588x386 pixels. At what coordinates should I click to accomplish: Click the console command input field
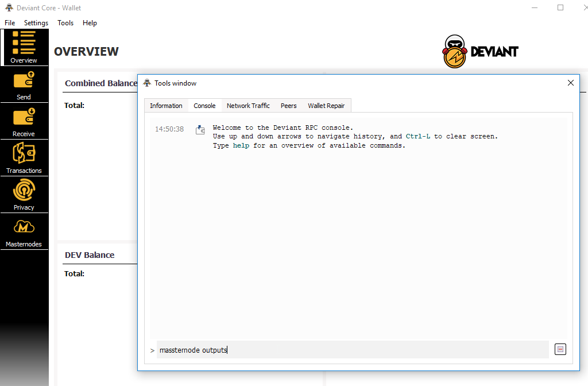353,350
